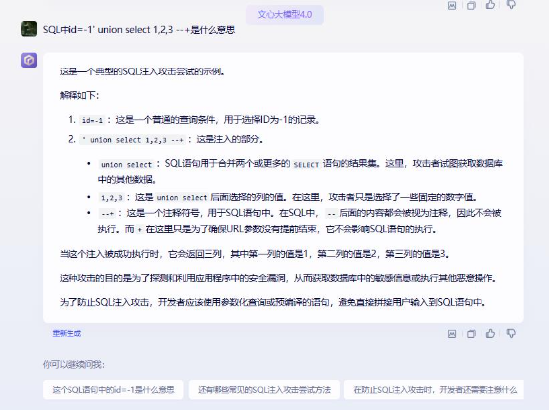Thumbs down the previous reply above the question
The image size is (550, 411).
511,5
